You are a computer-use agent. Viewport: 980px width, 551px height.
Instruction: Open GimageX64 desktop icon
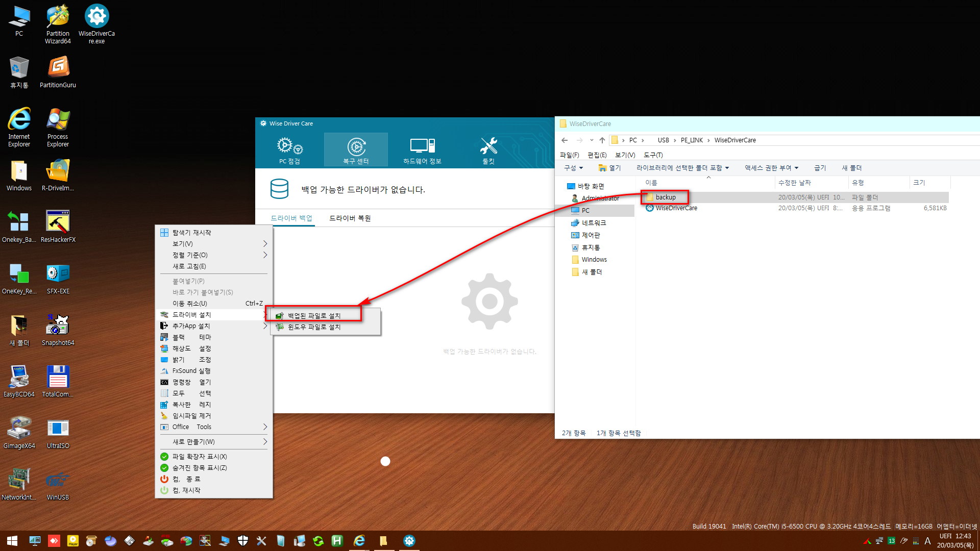click(x=19, y=433)
